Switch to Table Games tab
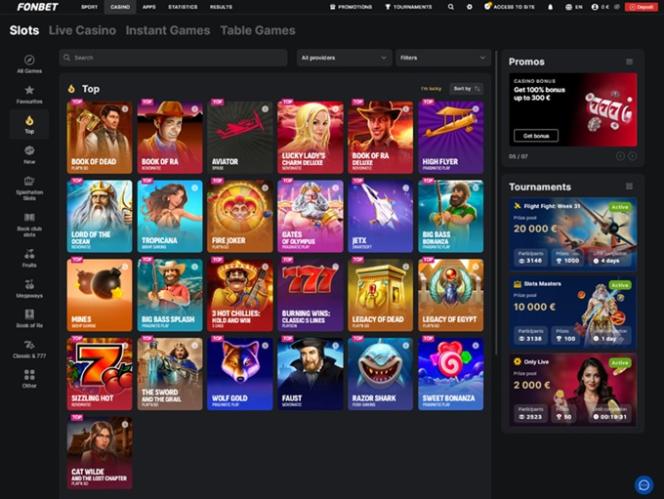The width and height of the screenshot is (664, 499). click(257, 30)
